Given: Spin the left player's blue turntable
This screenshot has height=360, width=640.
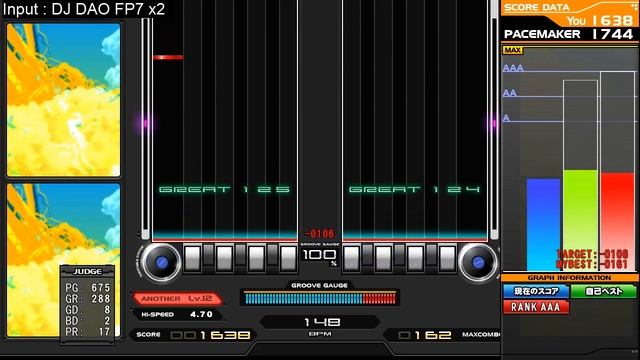Looking at the screenshot, I should pyautogui.click(x=161, y=262).
